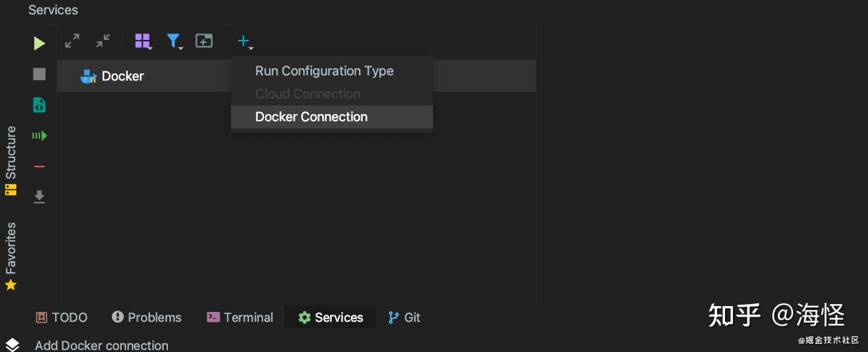Click the blue plus Add Service button
868x352 pixels.
click(243, 41)
